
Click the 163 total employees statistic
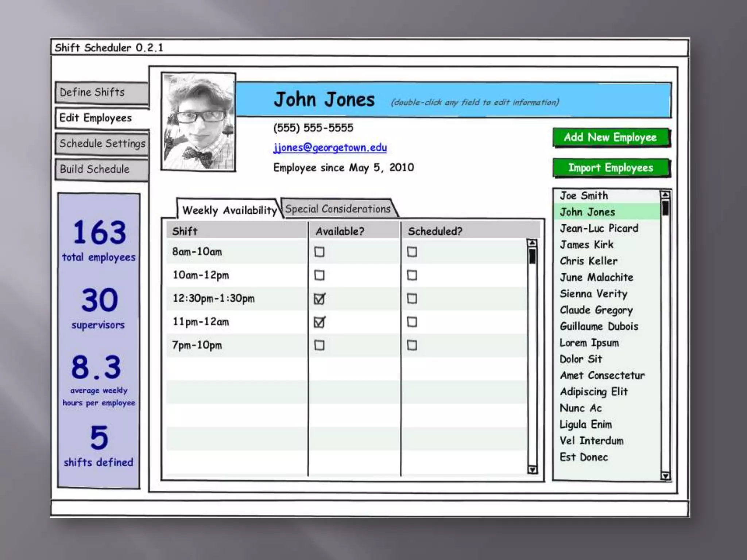[99, 241]
